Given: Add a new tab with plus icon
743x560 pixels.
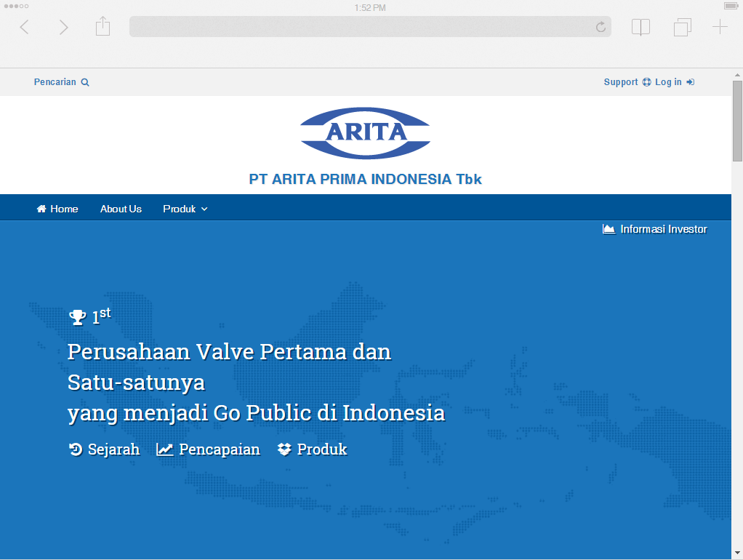Looking at the screenshot, I should (x=720, y=27).
